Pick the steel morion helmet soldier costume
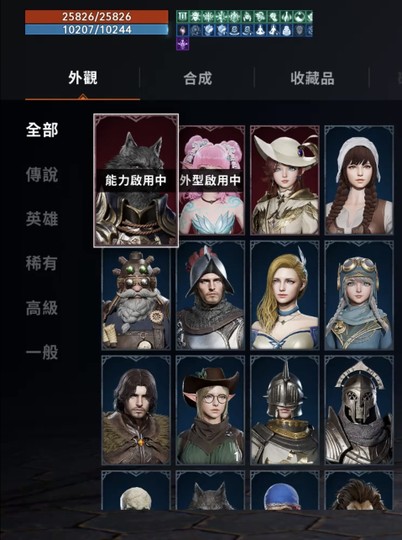Image resolution: width=402 pixels, height=540 pixels. [210, 295]
